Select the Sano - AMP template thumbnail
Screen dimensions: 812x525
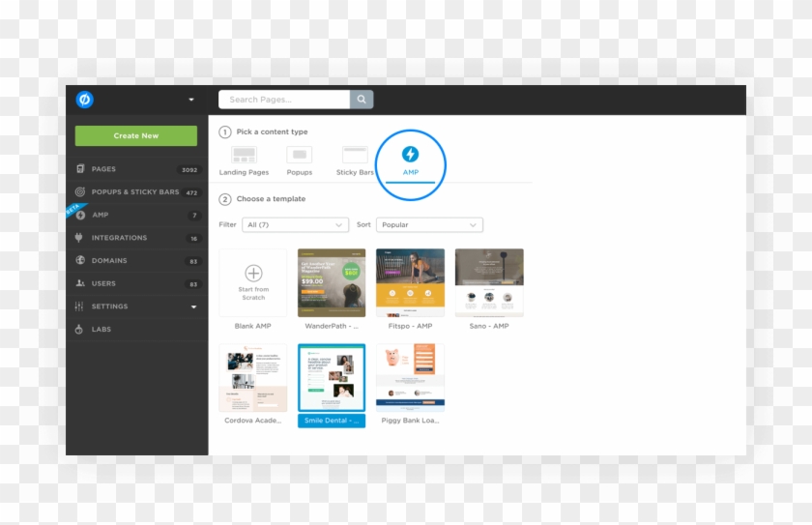coord(489,282)
